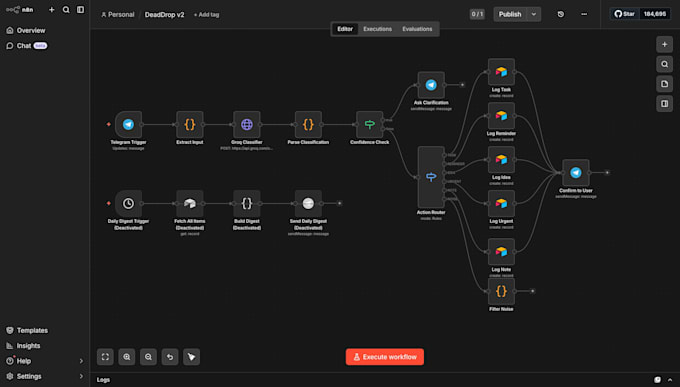
Task: Click the tidy up workflow icon
Action: [x=191, y=357]
